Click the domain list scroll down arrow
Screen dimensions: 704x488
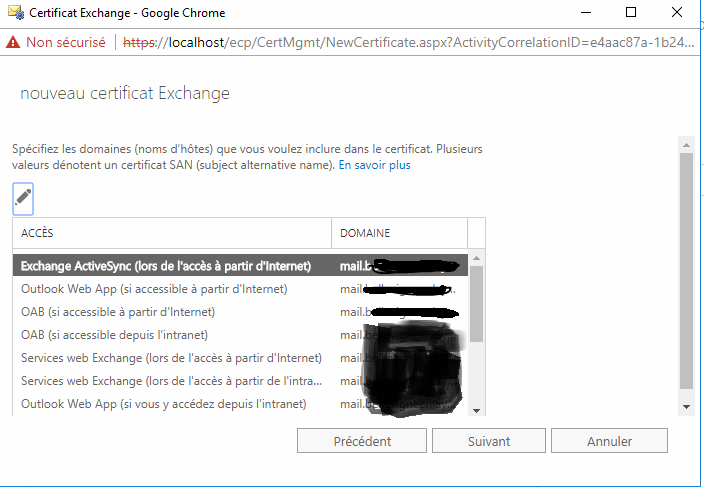click(x=476, y=410)
